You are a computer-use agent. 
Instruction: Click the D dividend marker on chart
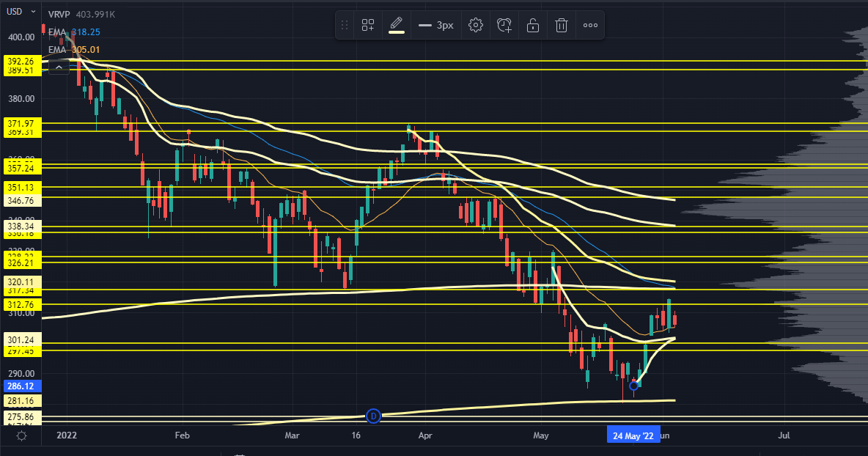[x=373, y=416]
